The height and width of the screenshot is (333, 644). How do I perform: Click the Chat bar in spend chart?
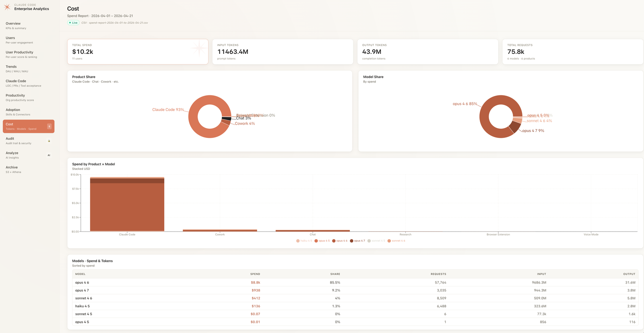click(313, 231)
